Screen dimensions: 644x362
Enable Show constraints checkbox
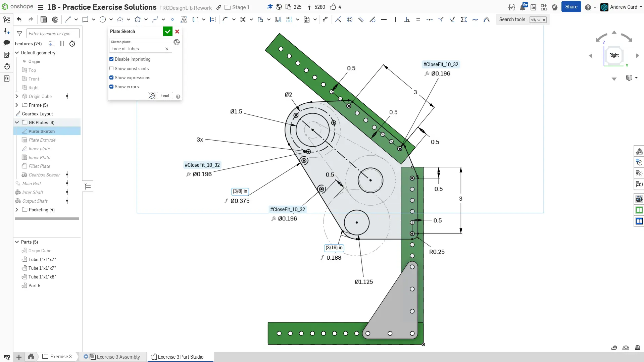pos(111,68)
